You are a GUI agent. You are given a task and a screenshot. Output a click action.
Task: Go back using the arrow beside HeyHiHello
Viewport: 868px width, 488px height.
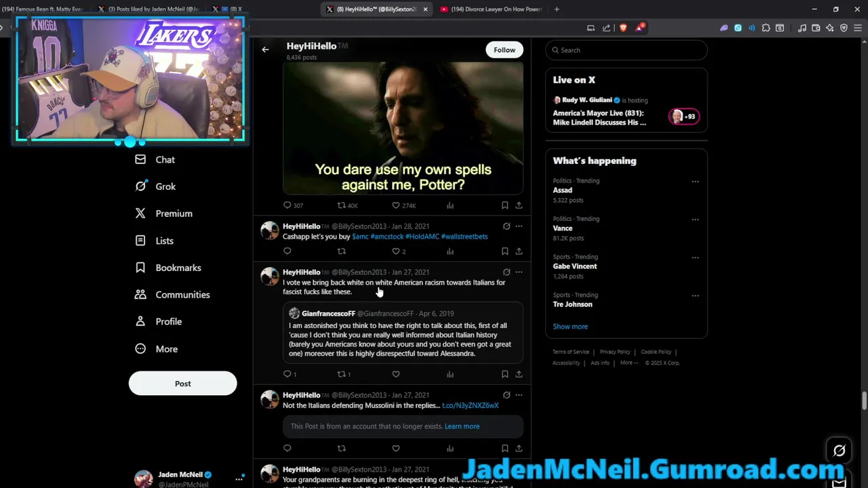tap(265, 49)
